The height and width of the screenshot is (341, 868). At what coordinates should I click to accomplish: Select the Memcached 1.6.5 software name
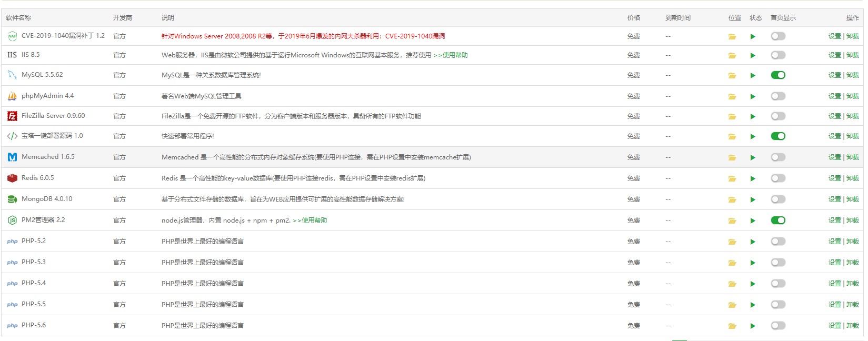[x=48, y=157]
